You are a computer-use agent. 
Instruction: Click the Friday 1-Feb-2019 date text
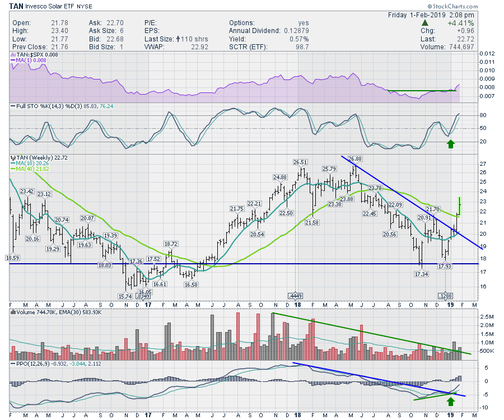pos(417,15)
